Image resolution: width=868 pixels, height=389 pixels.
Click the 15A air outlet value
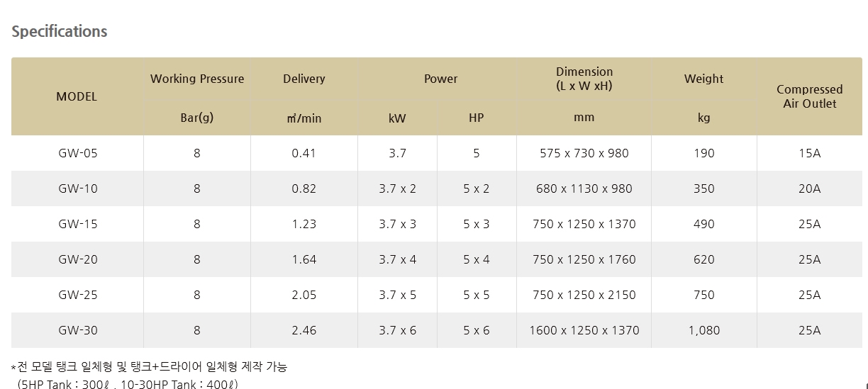pyautogui.click(x=809, y=153)
